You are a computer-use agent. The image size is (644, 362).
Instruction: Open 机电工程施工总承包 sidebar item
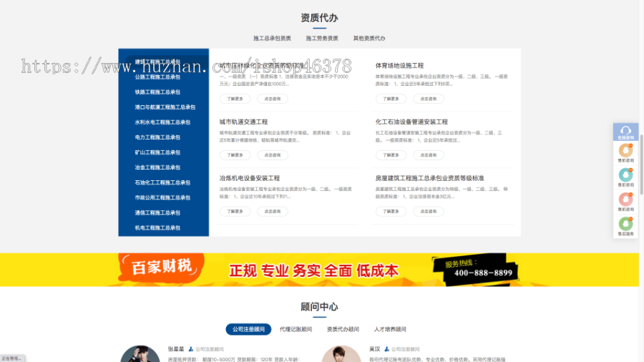pyautogui.click(x=157, y=228)
